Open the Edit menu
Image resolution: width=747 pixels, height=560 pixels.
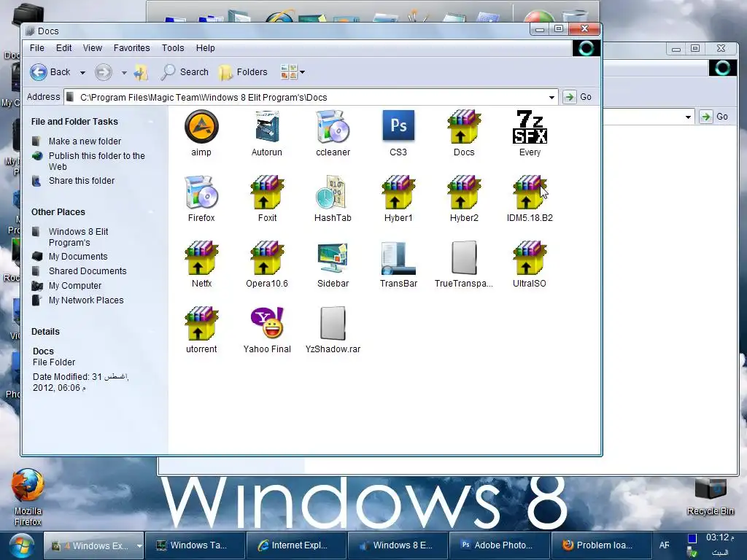pos(63,48)
